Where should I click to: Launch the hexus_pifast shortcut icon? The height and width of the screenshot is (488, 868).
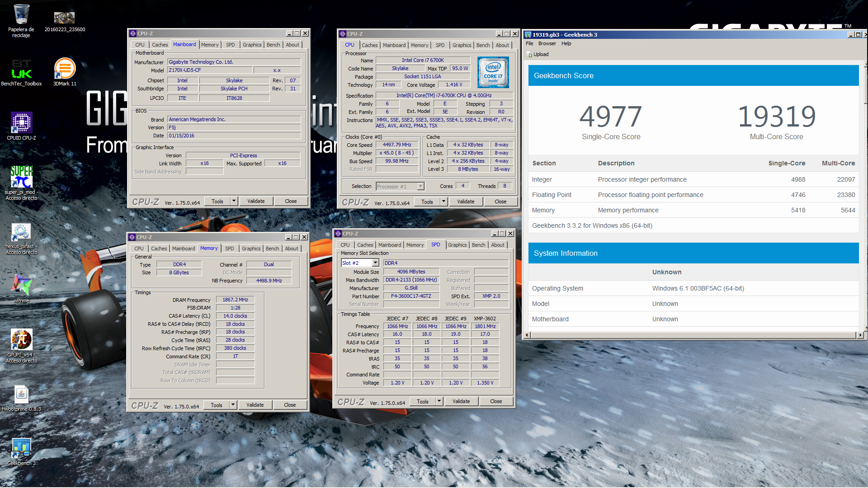(21, 232)
